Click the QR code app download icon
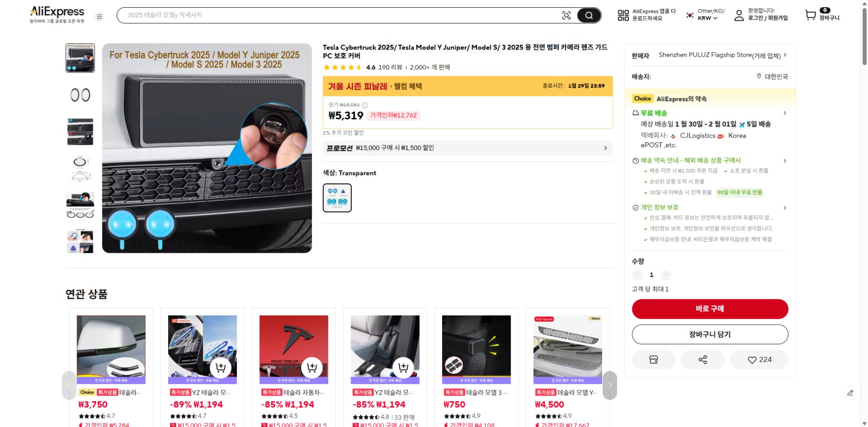Image resolution: width=868 pixels, height=427 pixels. pyautogui.click(x=623, y=15)
